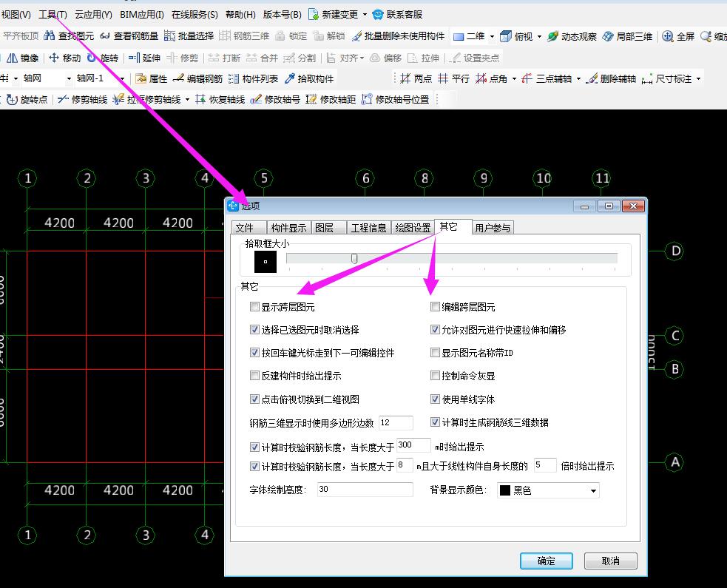Click the 300 length threshold field
727x588 pixels.
point(413,445)
